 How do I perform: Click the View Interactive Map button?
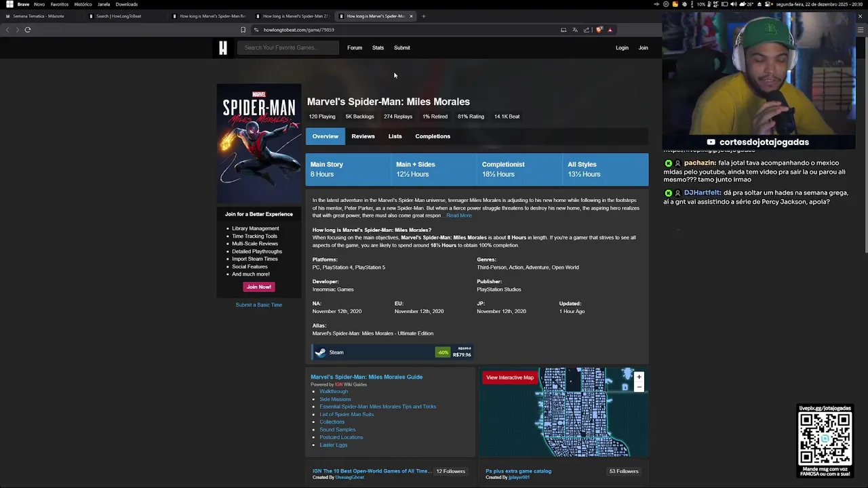(510, 378)
